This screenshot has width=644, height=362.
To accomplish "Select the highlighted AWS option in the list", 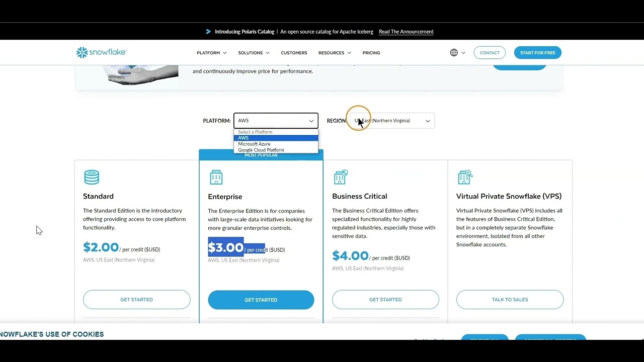I will click(x=276, y=138).
